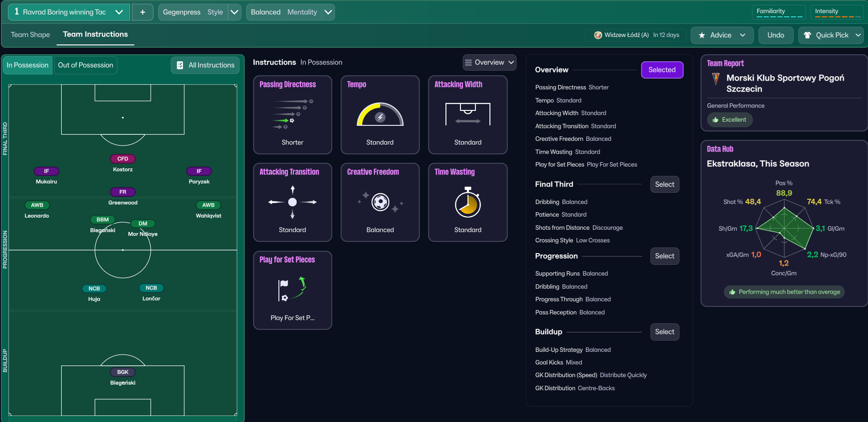Click the plus icon to add a tactic
868x422 pixels.
coord(143,12)
